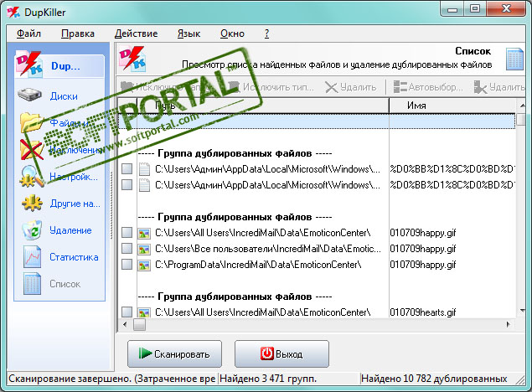Check the ProgramData 010709happy.gif checkbox

coord(127,265)
